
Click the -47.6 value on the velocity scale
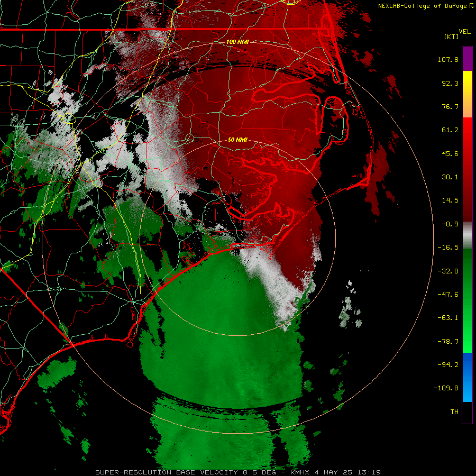coord(448,295)
